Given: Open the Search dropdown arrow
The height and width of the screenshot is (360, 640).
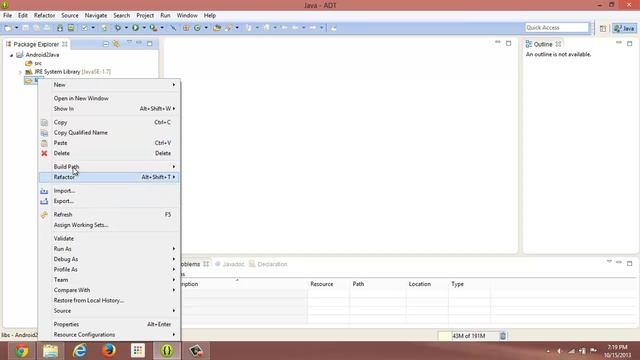Looking at the screenshot, I should 237,28.
